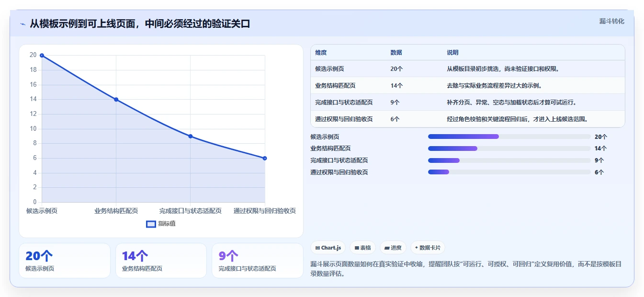This screenshot has width=644, height=297.
Task: Click the 20个 cell in the table
Action: point(396,69)
